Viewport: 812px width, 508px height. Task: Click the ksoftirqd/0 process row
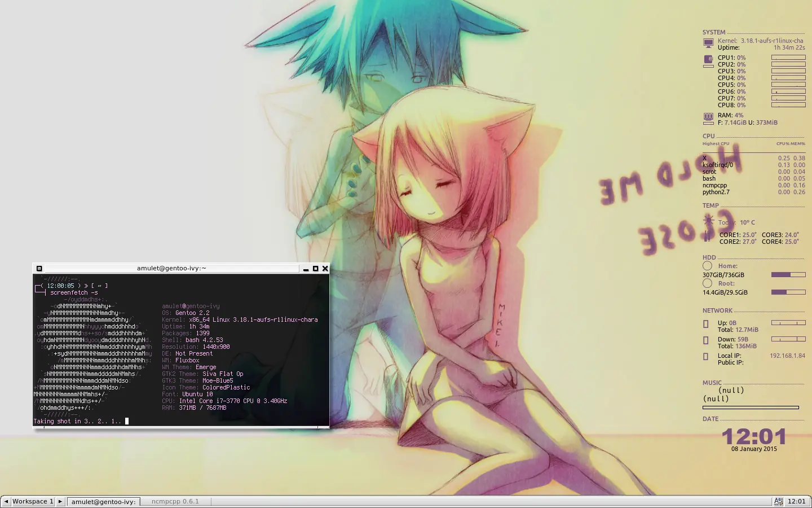click(754, 165)
